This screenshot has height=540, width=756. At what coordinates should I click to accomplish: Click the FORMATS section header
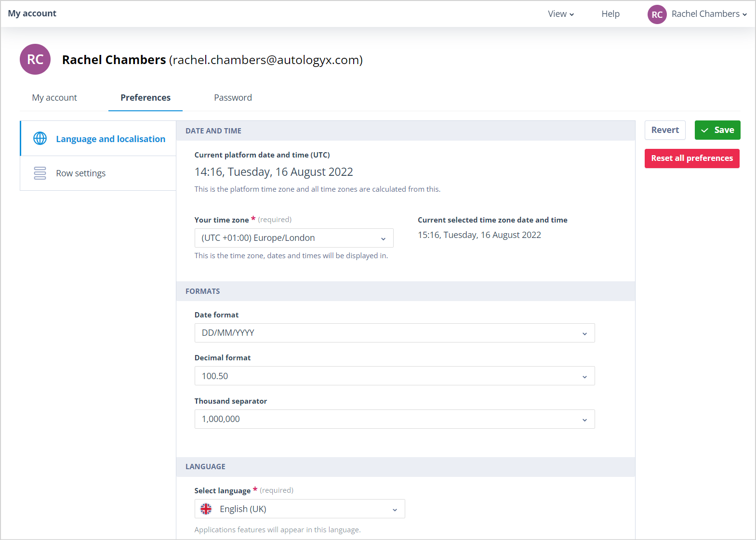point(406,291)
